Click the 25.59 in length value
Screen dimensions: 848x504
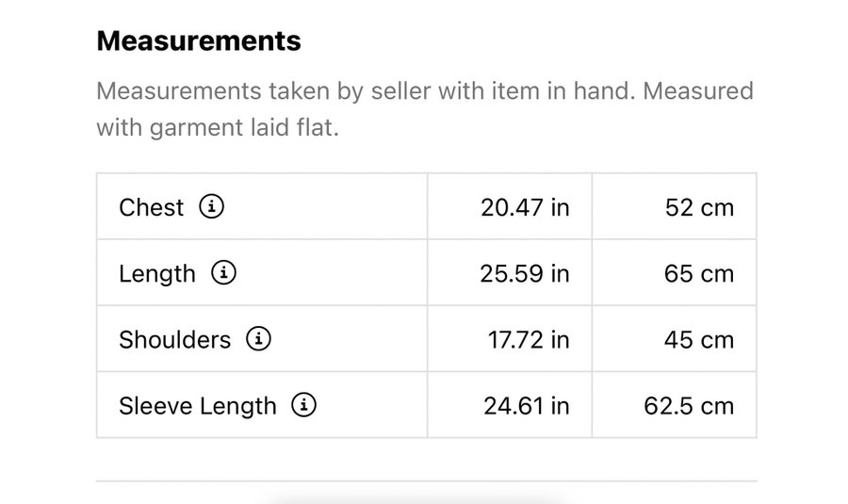(525, 274)
